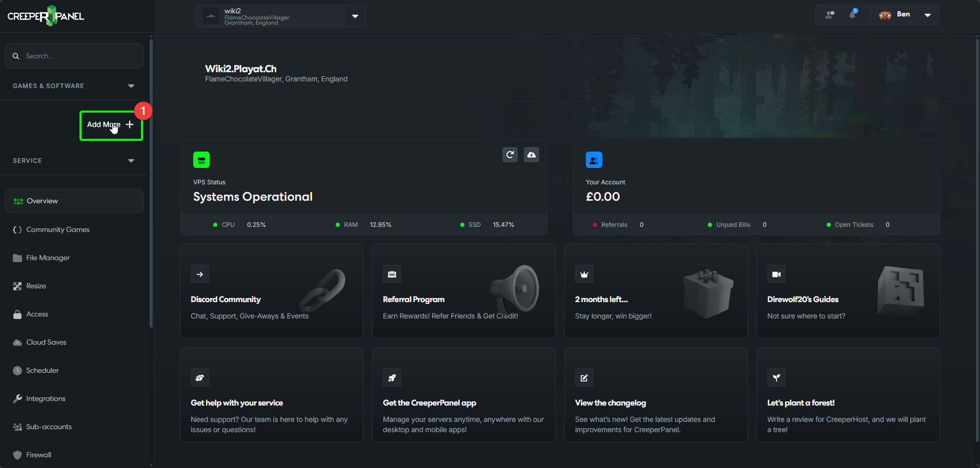Go to Scheduler in the sidebar

click(x=43, y=370)
